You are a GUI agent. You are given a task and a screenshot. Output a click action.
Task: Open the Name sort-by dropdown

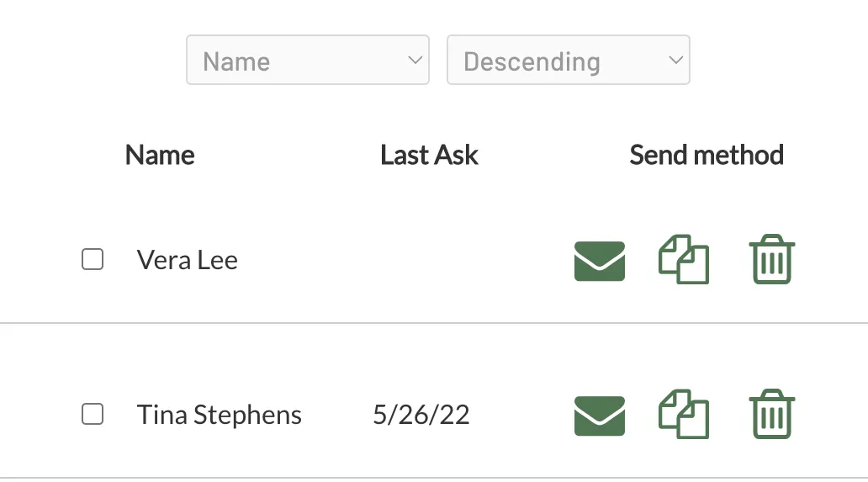tap(308, 60)
